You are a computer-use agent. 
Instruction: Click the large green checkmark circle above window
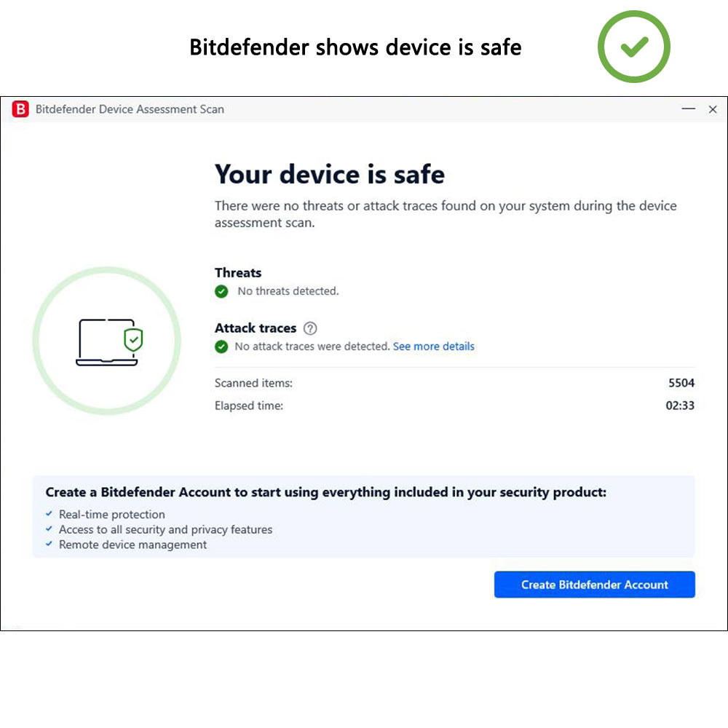pyautogui.click(x=634, y=47)
